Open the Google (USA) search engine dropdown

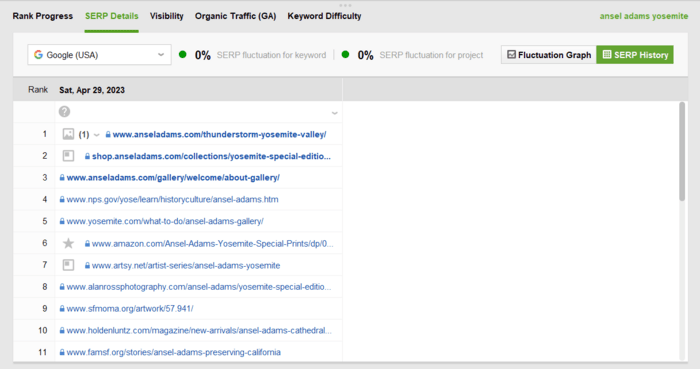(99, 55)
